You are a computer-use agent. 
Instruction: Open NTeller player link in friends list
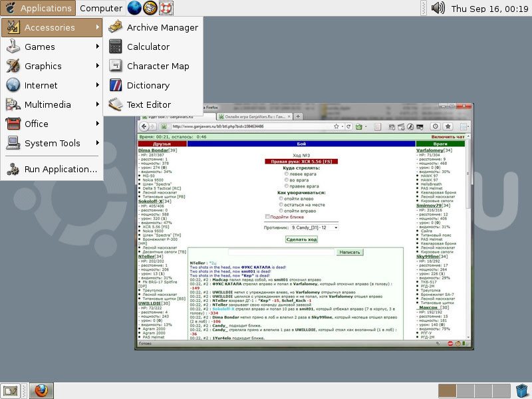pyautogui.click(x=146, y=257)
